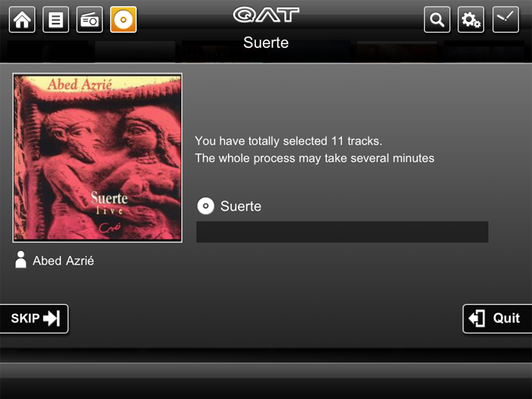Click the disc icon beside Suerte
The height and width of the screenshot is (399, 532).
(x=206, y=206)
